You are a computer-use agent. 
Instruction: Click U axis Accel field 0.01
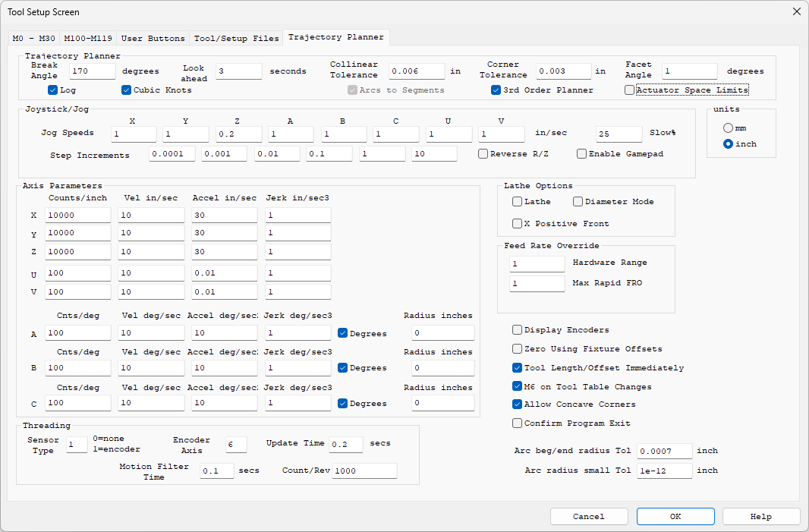pyautogui.click(x=225, y=273)
